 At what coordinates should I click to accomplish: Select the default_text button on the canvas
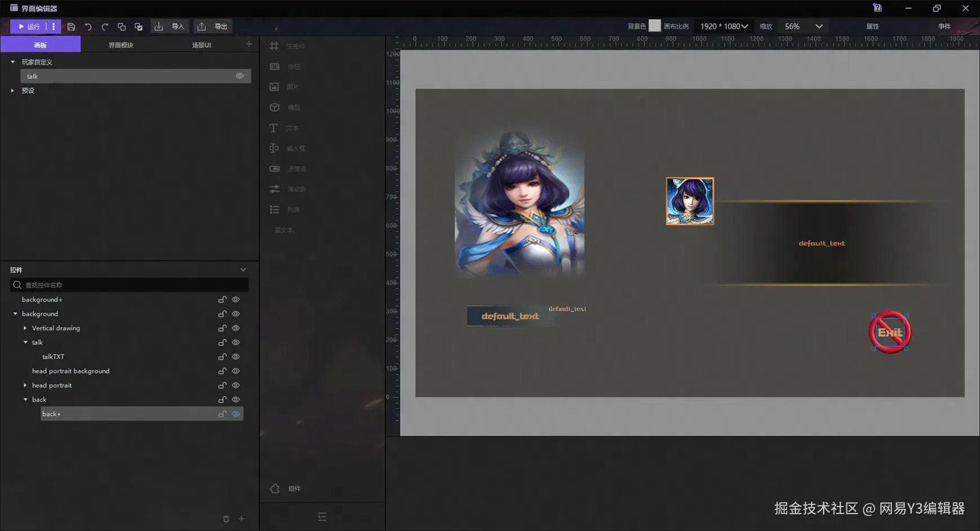tap(511, 316)
